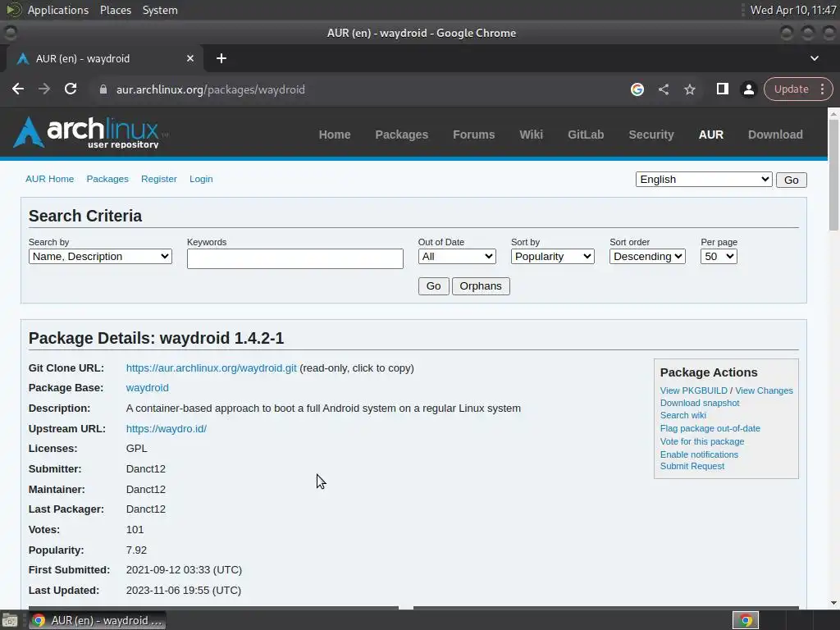This screenshot has height=630, width=840.
Task: Open the Search by dropdown
Action: (x=100, y=257)
